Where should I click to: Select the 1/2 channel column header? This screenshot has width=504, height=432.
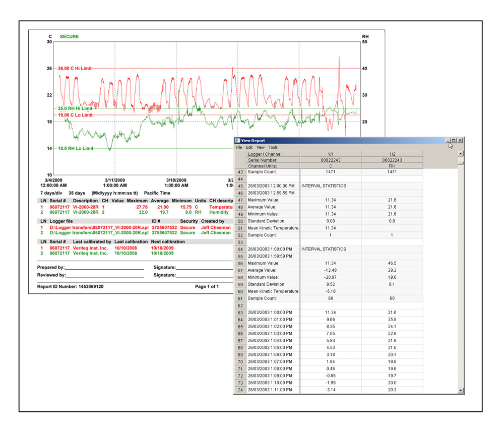tap(392, 154)
